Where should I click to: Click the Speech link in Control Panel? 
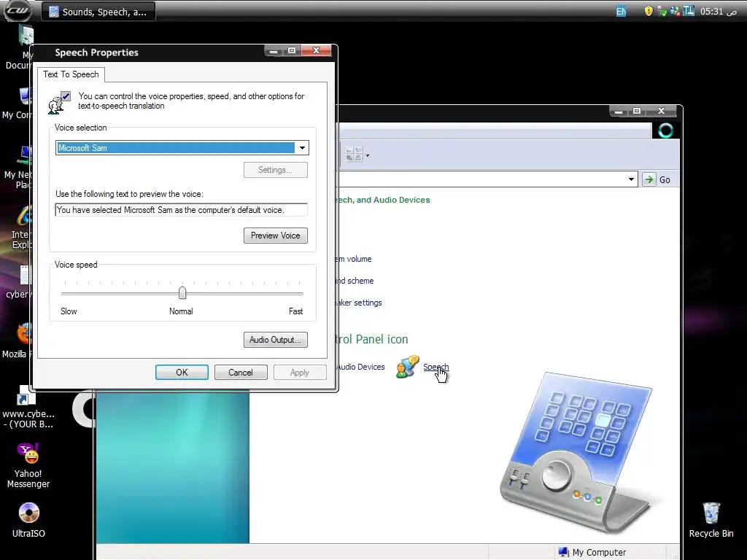(x=436, y=367)
